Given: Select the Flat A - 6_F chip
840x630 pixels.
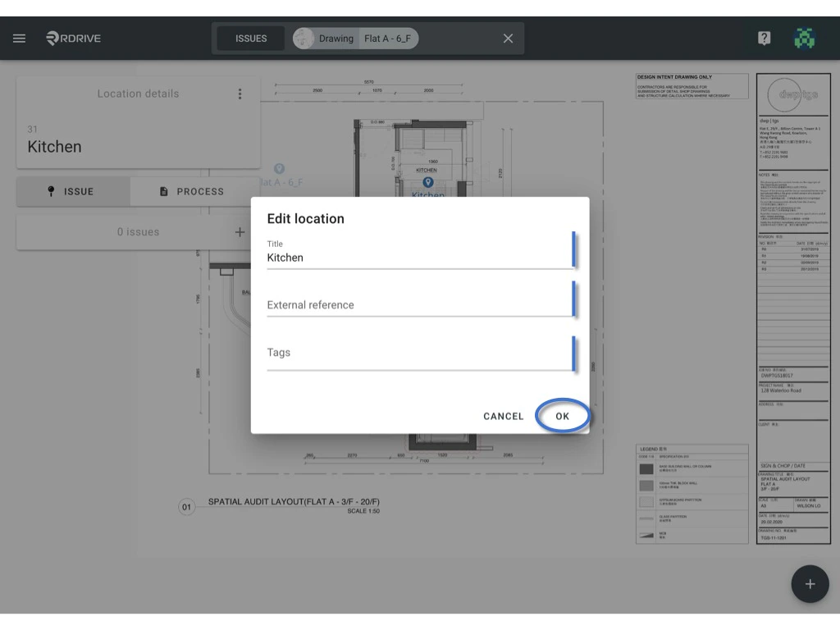Looking at the screenshot, I should click(386, 38).
